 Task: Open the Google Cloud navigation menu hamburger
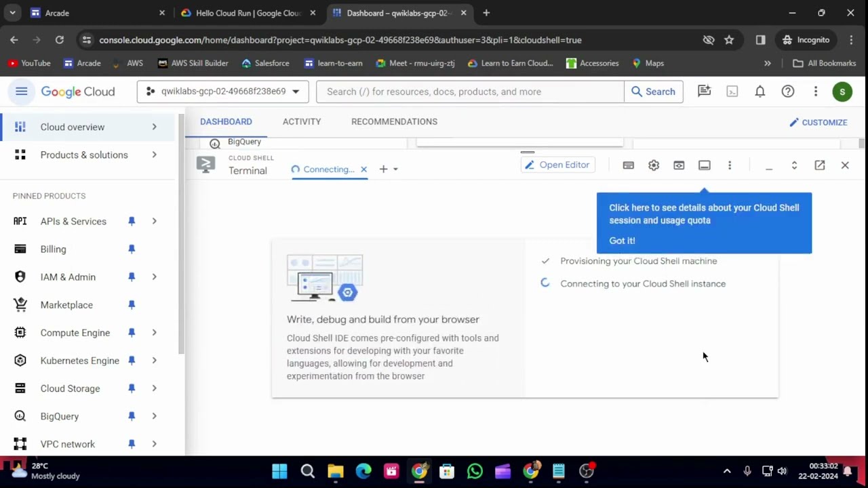21,91
